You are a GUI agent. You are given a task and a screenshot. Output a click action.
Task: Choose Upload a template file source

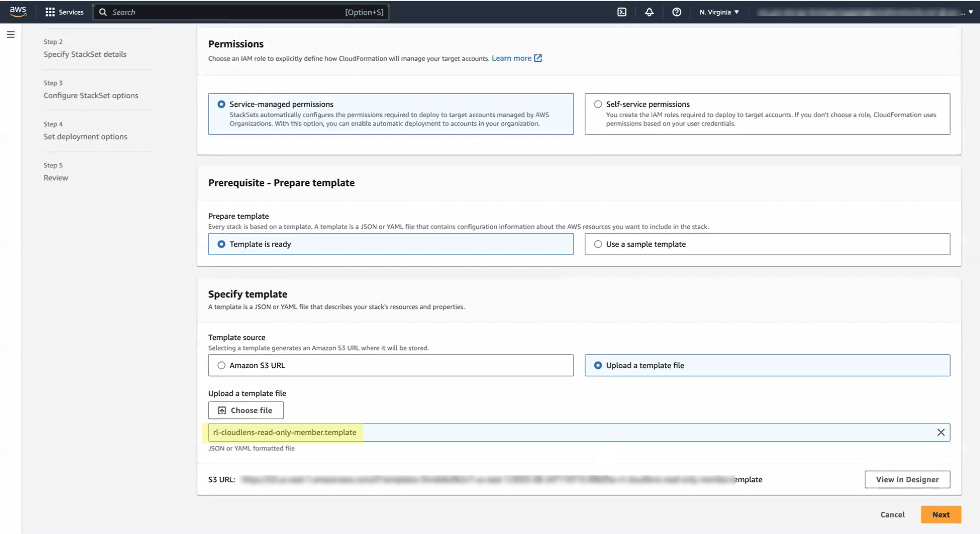tap(767, 365)
